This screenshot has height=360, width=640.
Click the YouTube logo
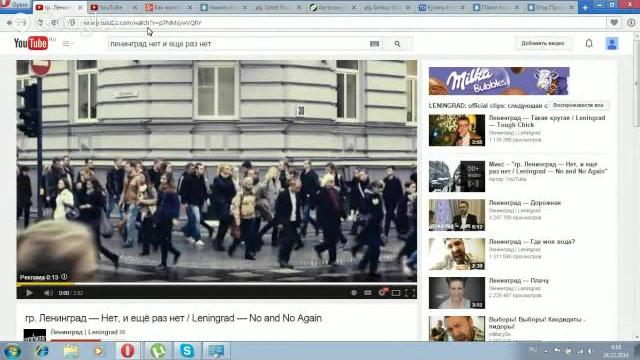click(x=31, y=43)
